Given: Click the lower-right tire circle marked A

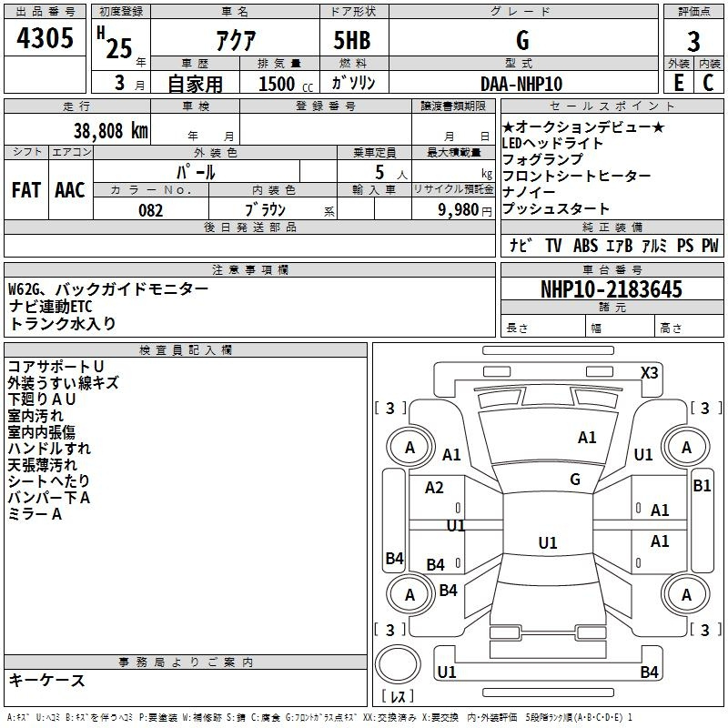Looking at the screenshot, I should click(x=686, y=594).
